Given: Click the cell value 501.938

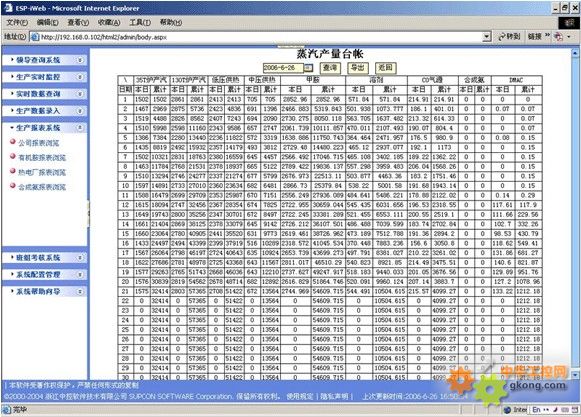Looking at the screenshot, I should pos(359,109).
